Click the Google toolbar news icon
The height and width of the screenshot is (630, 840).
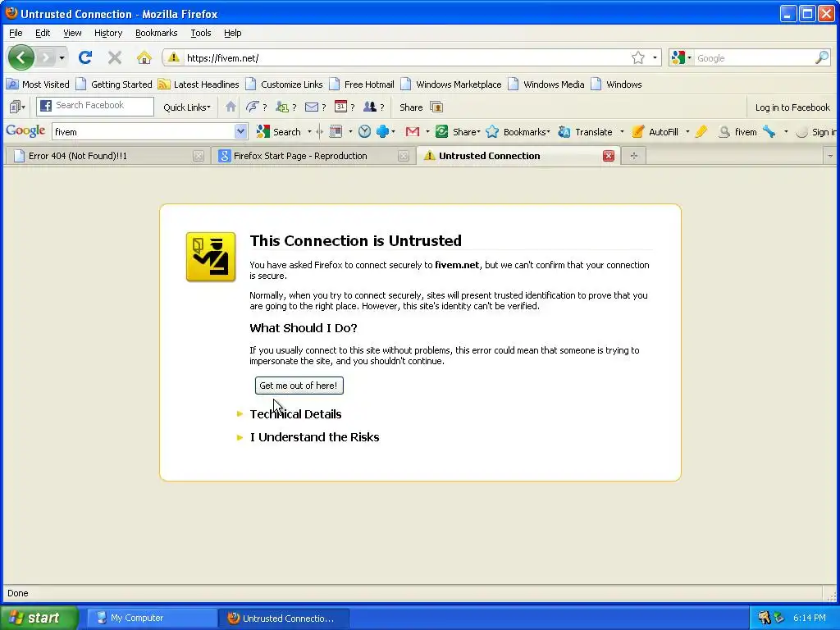[x=336, y=131]
